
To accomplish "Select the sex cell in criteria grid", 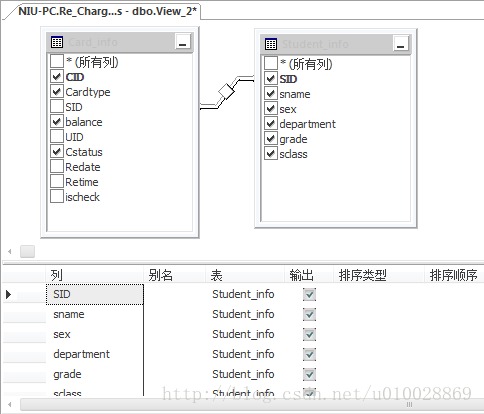I will point(95,334).
